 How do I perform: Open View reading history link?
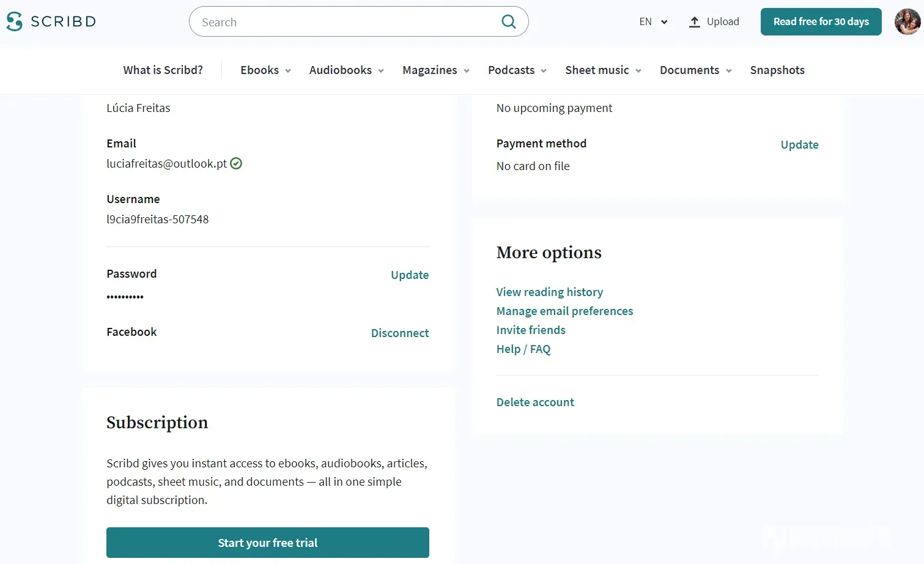pos(549,292)
